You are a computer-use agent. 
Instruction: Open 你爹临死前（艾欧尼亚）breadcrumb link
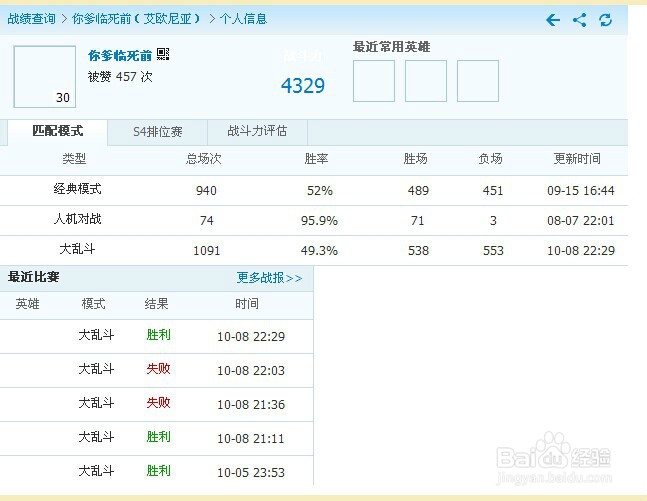coord(136,19)
